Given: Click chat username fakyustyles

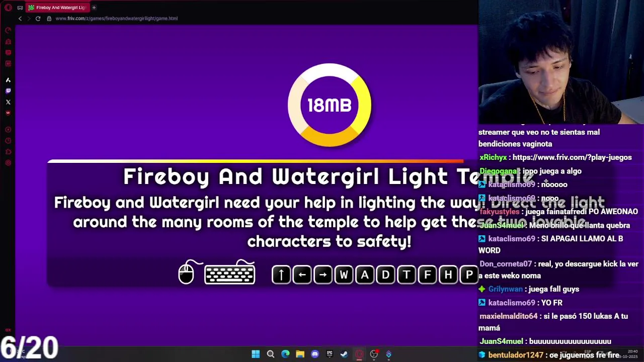Looking at the screenshot, I should click(500, 212).
